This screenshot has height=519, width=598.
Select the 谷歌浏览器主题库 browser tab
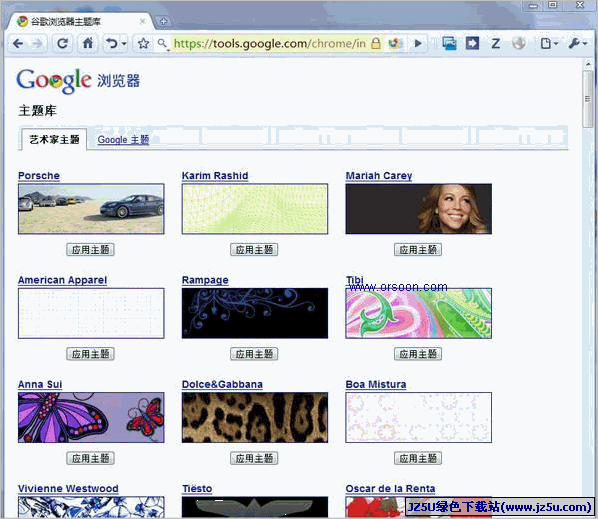[x=79, y=22]
